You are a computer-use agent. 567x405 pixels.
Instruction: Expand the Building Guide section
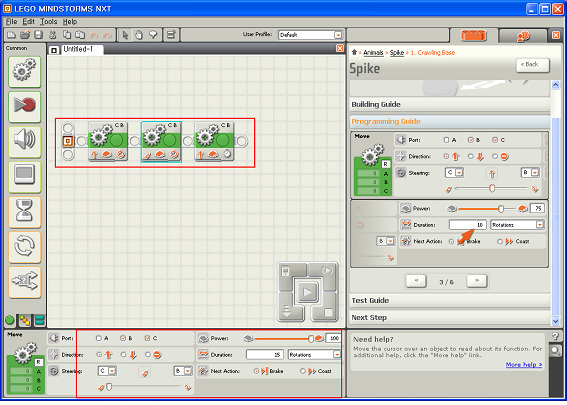click(x=450, y=105)
